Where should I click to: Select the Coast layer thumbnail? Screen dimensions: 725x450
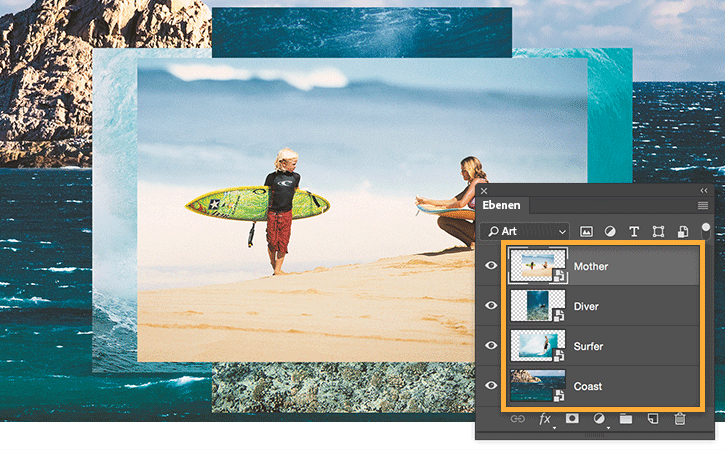click(x=538, y=385)
